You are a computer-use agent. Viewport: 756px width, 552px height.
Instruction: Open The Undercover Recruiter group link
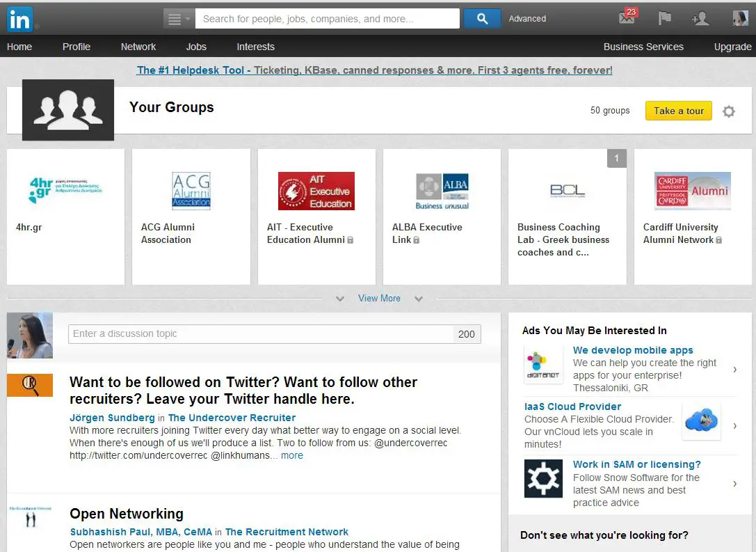(x=232, y=418)
